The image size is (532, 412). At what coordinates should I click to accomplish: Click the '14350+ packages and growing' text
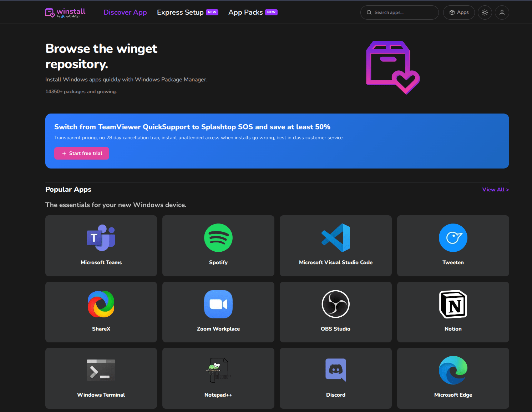point(81,92)
